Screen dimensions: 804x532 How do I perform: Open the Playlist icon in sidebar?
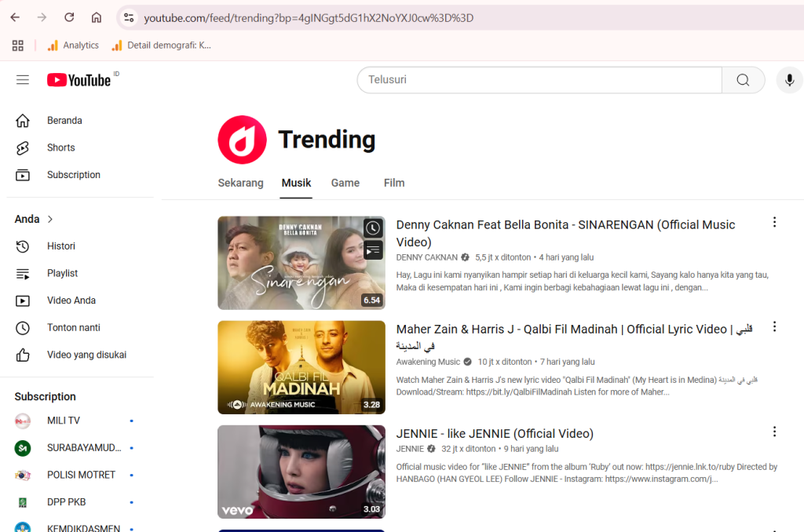click(x=23, y=274)
